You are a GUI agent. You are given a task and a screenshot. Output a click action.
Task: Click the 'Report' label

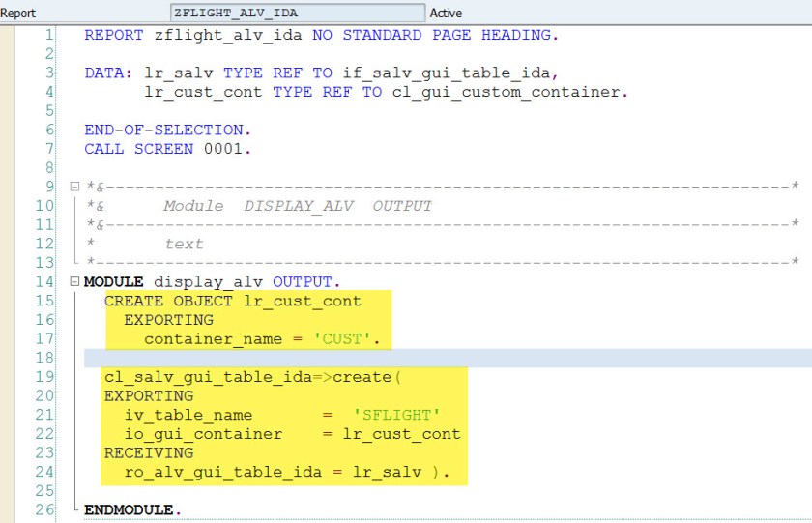[x=18, y=13]
